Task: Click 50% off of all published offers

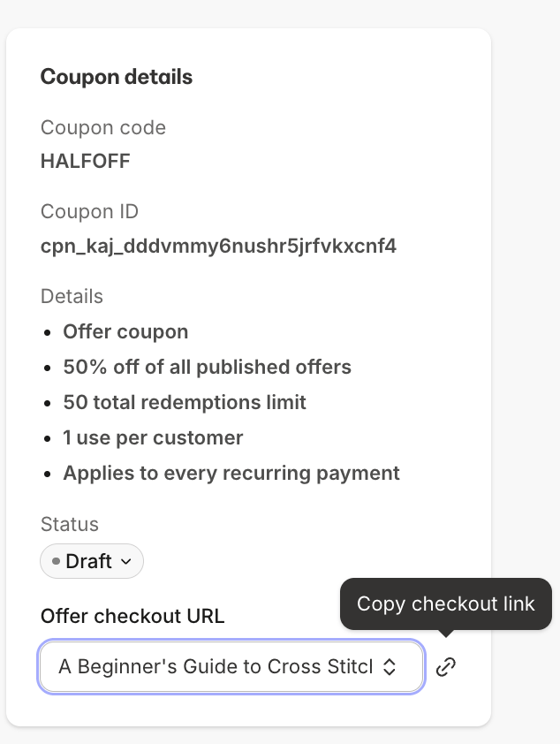Action: pos(208,367)
